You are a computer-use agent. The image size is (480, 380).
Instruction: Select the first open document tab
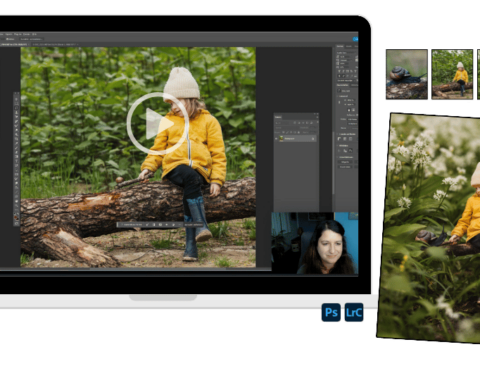pos(15,44)
